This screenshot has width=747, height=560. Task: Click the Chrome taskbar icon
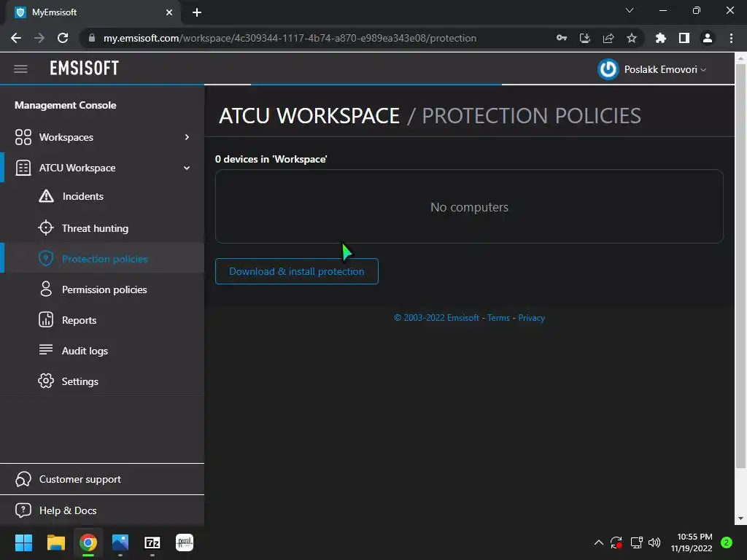click(88, 542)
